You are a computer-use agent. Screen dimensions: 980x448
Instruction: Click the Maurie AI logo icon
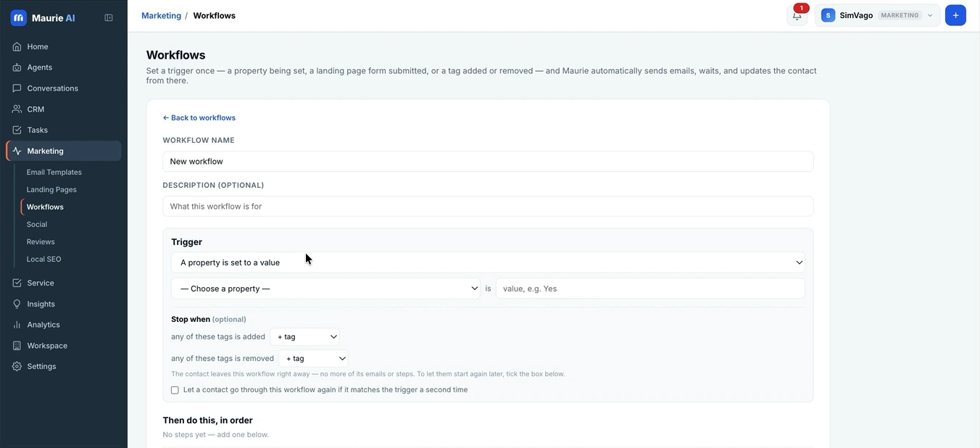18,18
